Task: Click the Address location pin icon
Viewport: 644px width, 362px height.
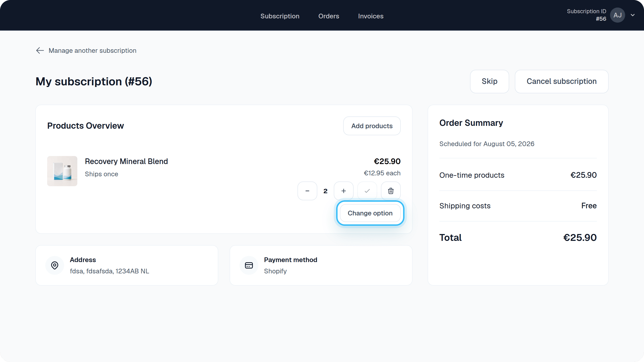Action: [55, 265]
